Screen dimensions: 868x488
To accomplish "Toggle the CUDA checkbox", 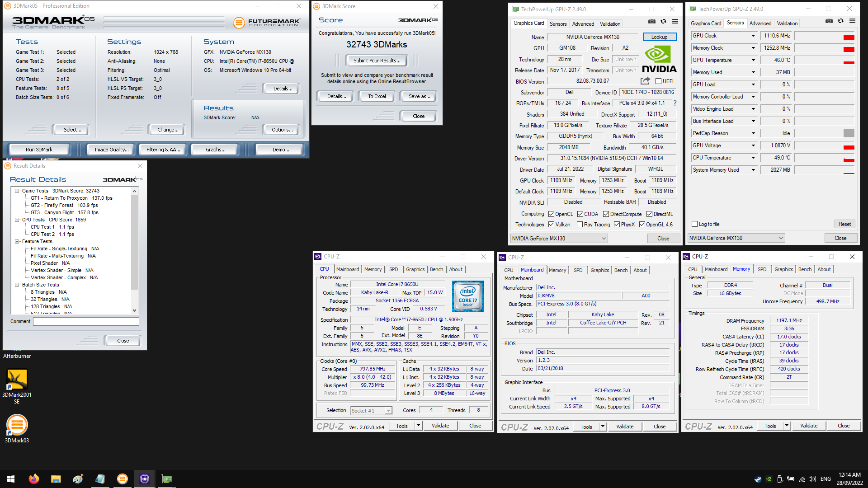I will [x=580, y=214].
